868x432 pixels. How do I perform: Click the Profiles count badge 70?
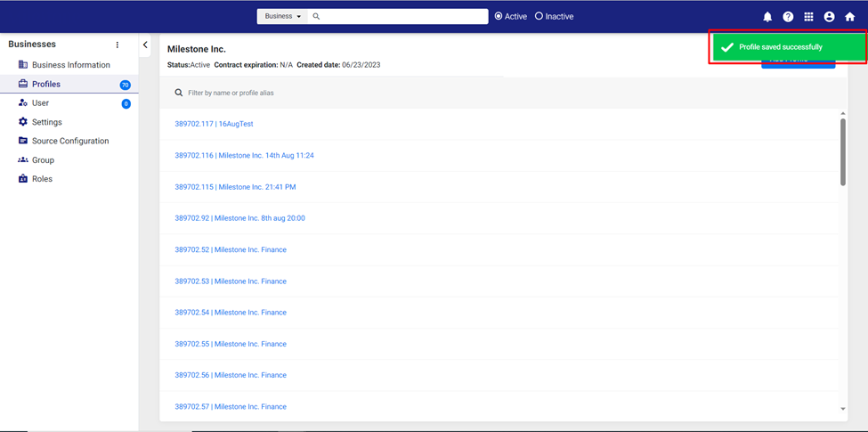[126, 85]
